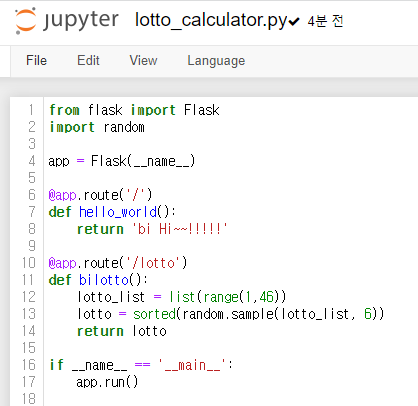Click the 'sorted(random.sample' code line
Screen dimensions: 418x406
click(x=231, y=314)
